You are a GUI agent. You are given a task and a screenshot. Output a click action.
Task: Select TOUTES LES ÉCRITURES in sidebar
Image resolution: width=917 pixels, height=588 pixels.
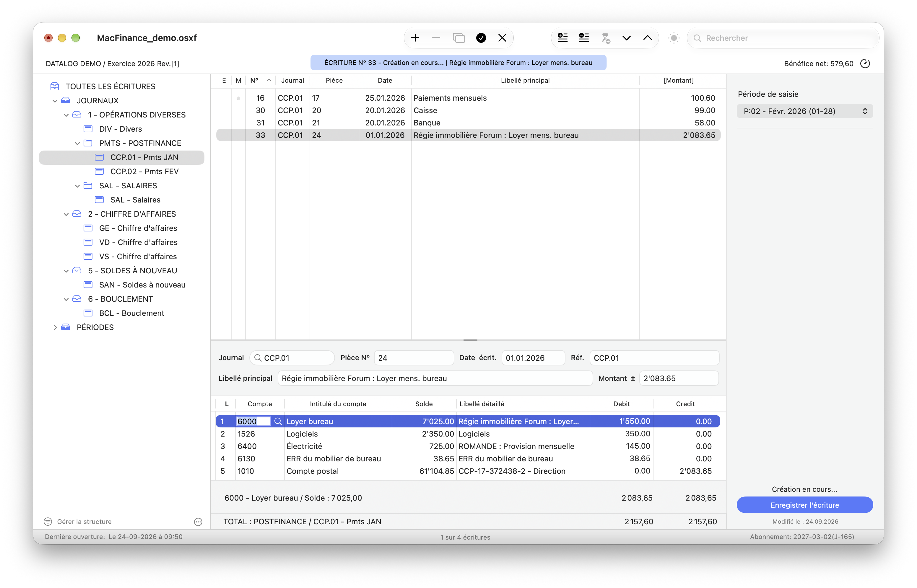(x=110, y=86)
